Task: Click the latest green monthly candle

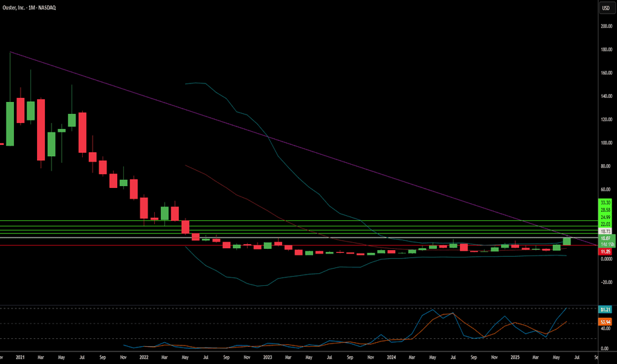Action: [x=567, y=241]
